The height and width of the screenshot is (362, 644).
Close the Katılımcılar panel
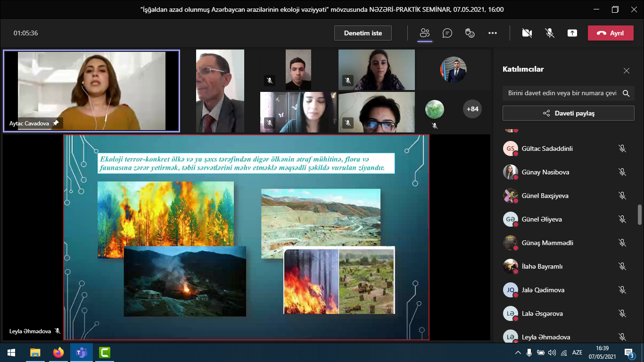(x=626, y=71)
